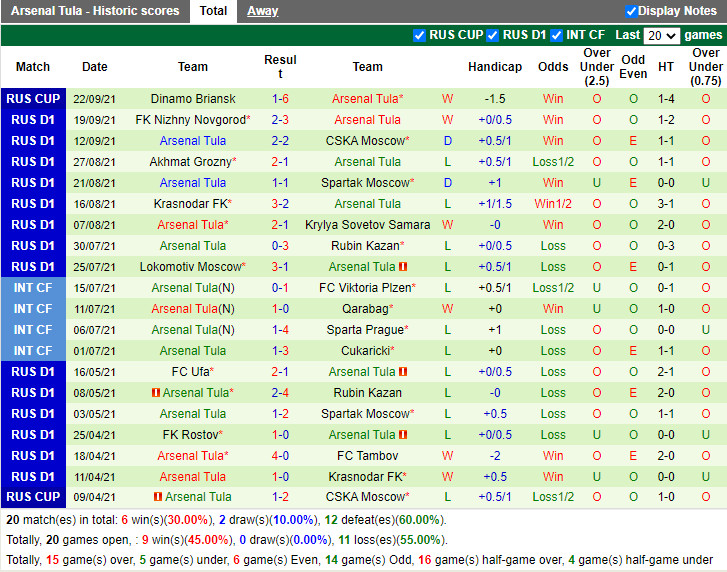Click the HT column header
This screenshot has height=572, width=727.
[666, 67]
